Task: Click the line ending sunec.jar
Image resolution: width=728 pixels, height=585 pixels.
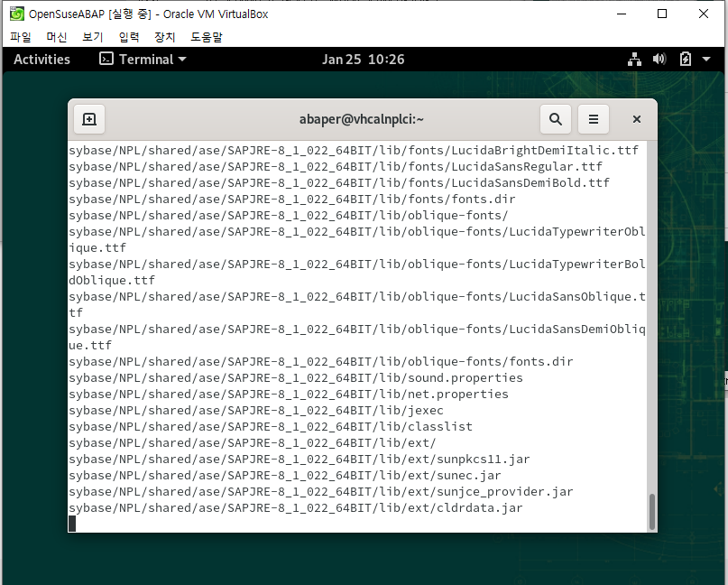Action: coord(285,476)
